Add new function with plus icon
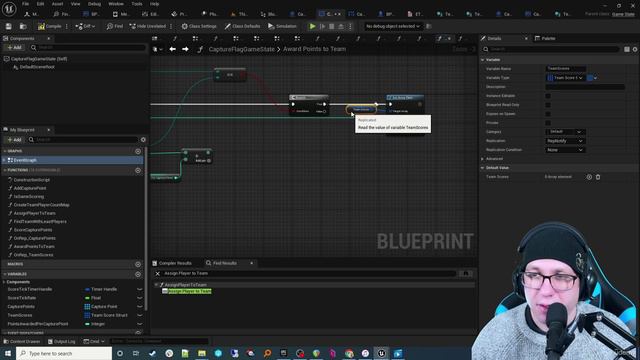This screenshot has width=640, height=360. [x=138, y=170]
